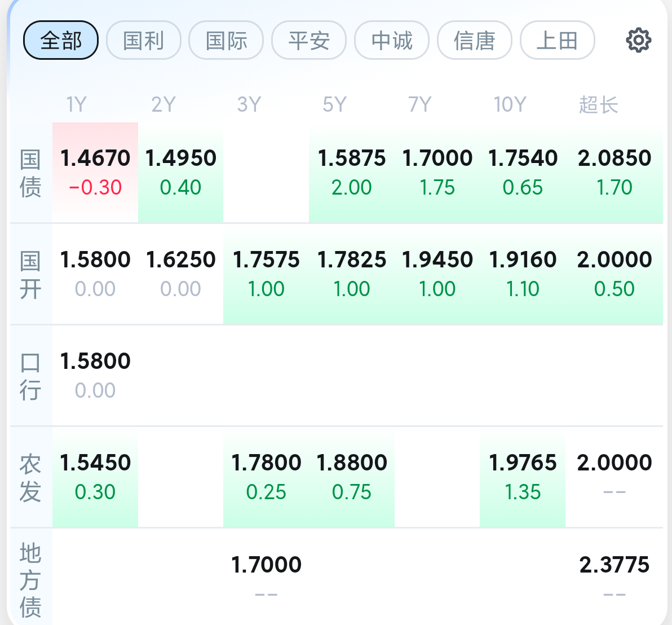The image size is (672, 625).
Task: Choose the 中诚 tab
Action: coord(392,41)
